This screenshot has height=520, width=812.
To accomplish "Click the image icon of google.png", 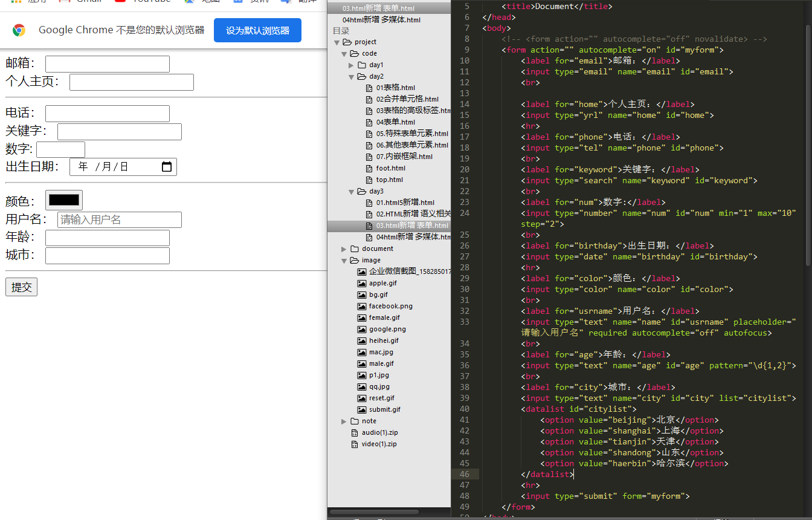I will coord(362,330).
